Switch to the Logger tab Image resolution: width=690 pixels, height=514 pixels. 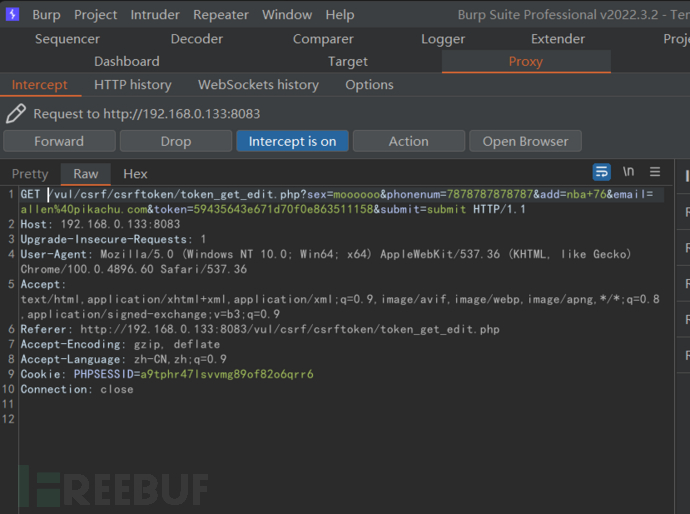[443, 39]
